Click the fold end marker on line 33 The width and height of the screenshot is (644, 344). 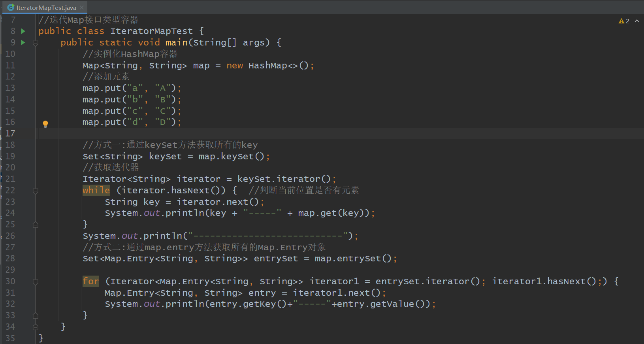pyautogui.click(x=36, y=316)
